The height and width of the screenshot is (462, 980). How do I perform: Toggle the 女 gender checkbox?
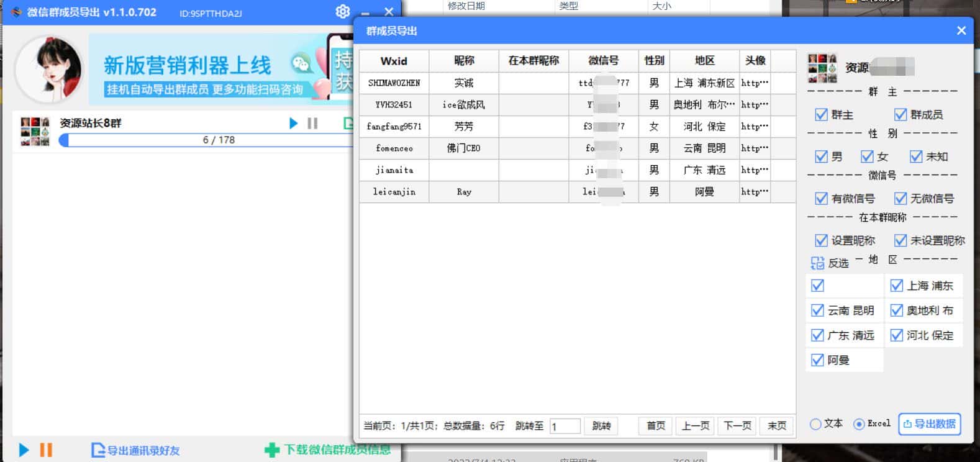point(867,156)
